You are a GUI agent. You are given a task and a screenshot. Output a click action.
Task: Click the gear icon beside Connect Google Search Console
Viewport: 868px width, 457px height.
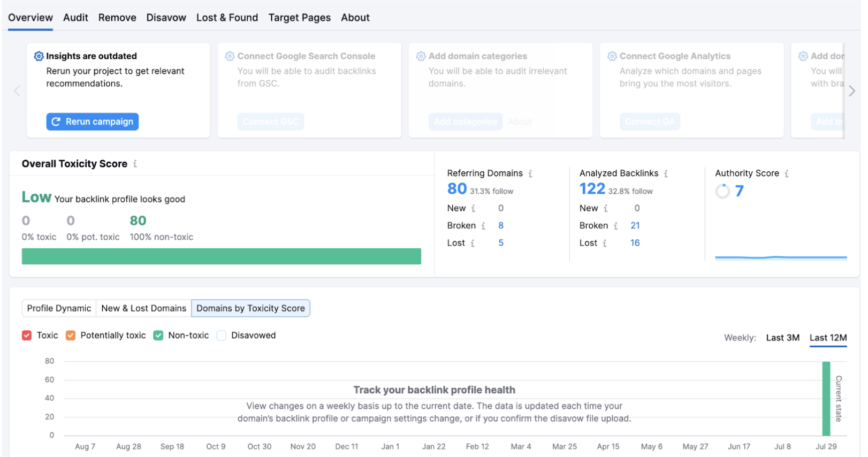[x=230, y=56]
